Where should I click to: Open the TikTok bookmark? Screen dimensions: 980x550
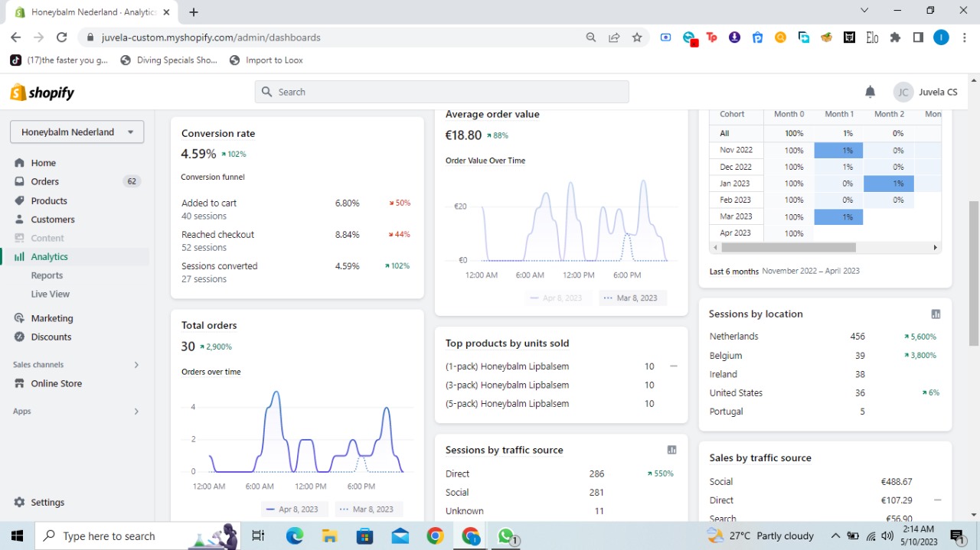point(60,60)
